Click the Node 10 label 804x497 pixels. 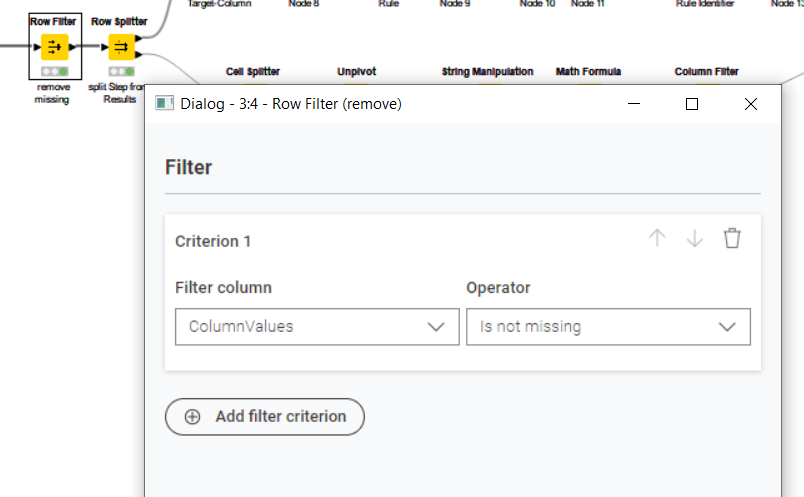[537, 4]
